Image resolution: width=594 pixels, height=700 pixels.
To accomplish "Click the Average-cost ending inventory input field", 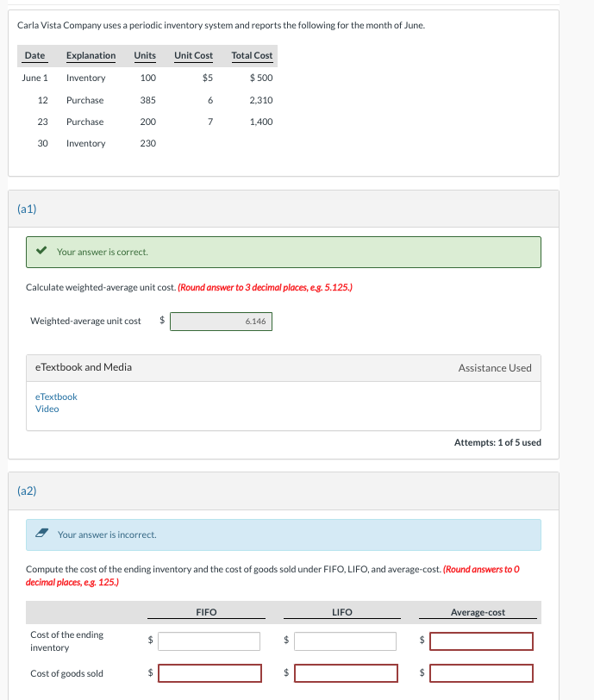I will (481, 641).
